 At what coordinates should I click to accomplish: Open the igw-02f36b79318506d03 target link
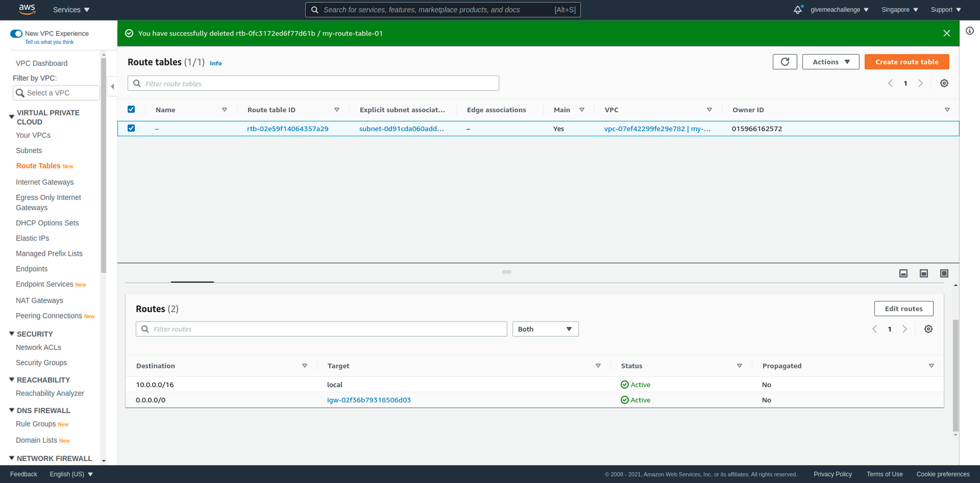tap(369, 400)
